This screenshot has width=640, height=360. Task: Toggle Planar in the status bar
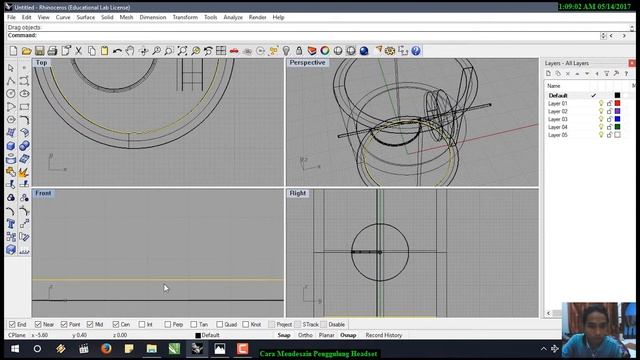coord(327,335)
